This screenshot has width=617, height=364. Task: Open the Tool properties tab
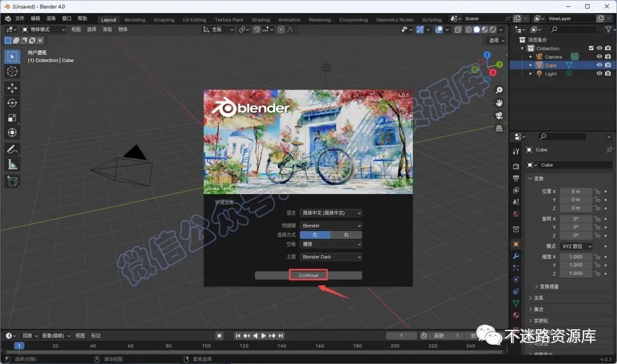click(x=516, y=151)
